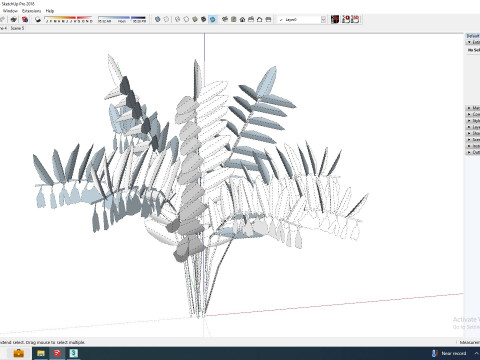Switch to Shaded face style

(x=195, y=19)
